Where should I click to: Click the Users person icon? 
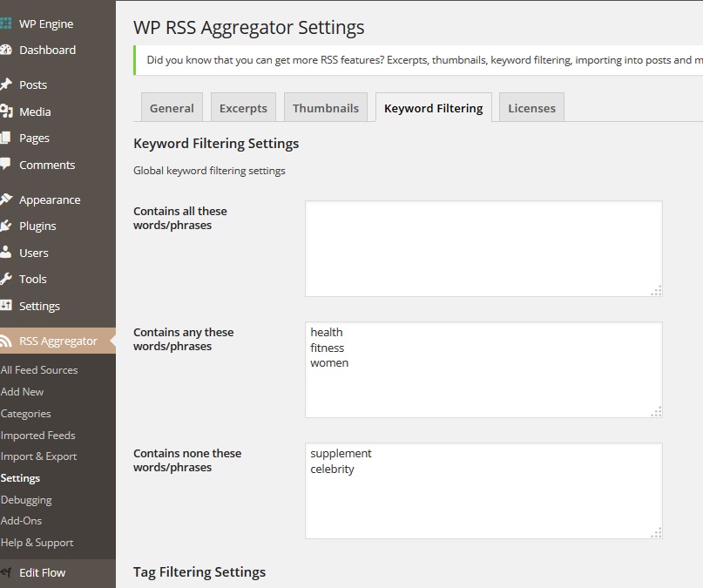[x=5, y=252]
